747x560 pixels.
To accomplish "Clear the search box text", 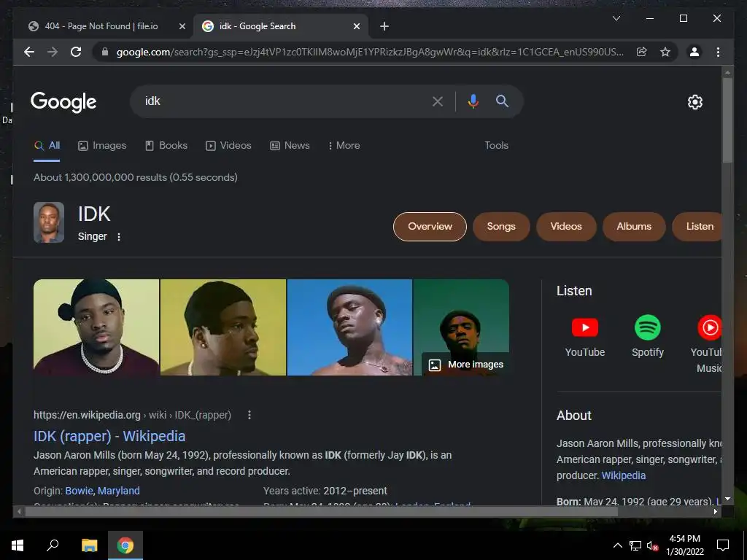I will tap(438, 101).
